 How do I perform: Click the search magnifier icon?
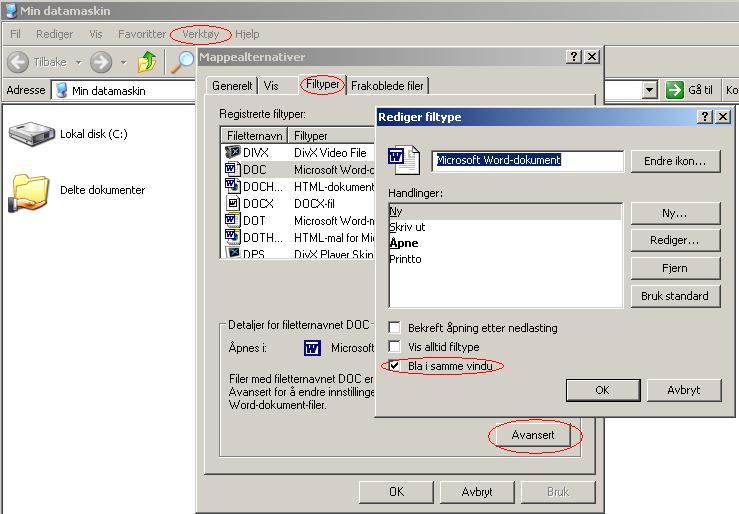click(x=182, y=62)
